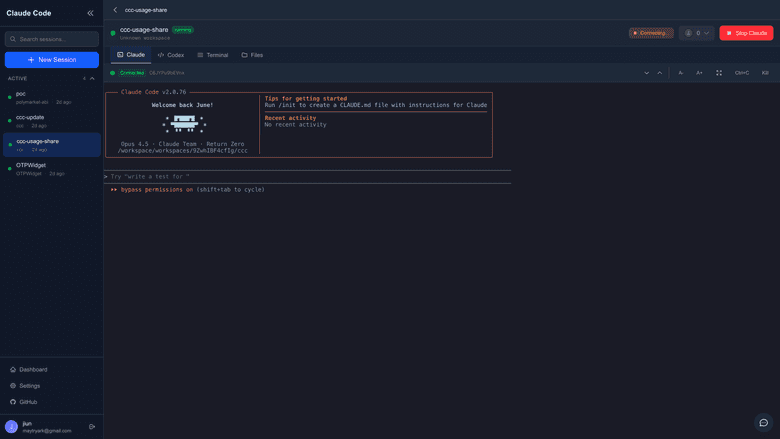Open the OTPWidget session
The image size is (780, 439).
click(x=52, y=169)
